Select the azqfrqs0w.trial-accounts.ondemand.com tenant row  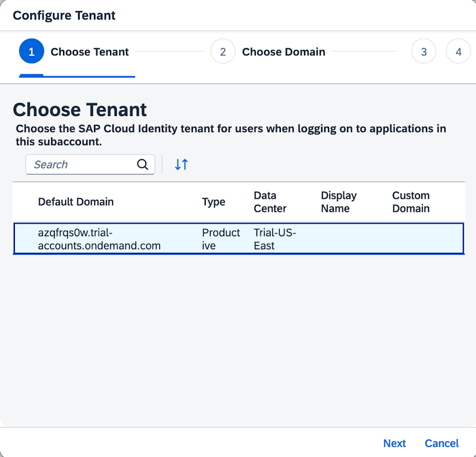[238, 239]
